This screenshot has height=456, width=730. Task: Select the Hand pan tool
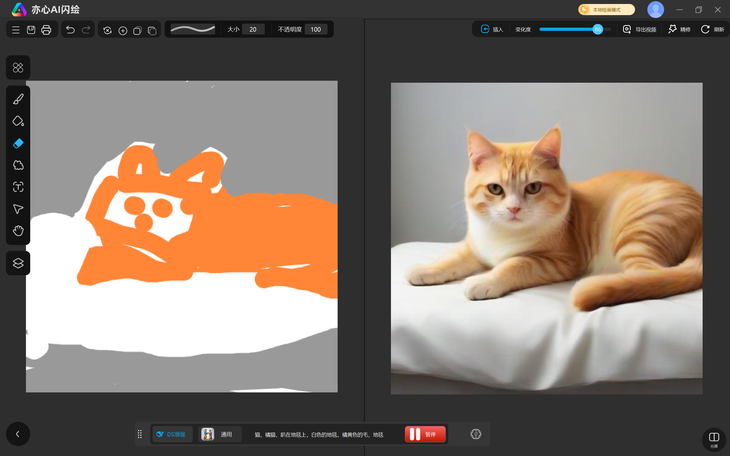point(18,231)
